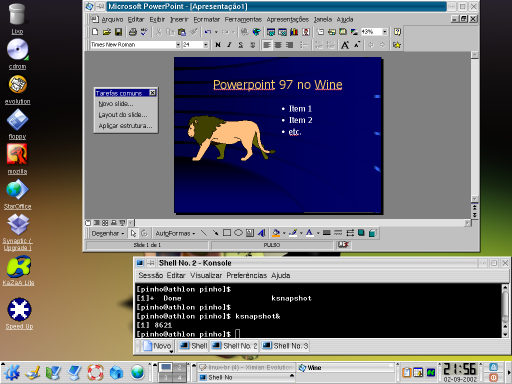The width and height of the screenshot is (512, 384).
Task: Run spelling check toolbar icon
Action: [144, 32]
